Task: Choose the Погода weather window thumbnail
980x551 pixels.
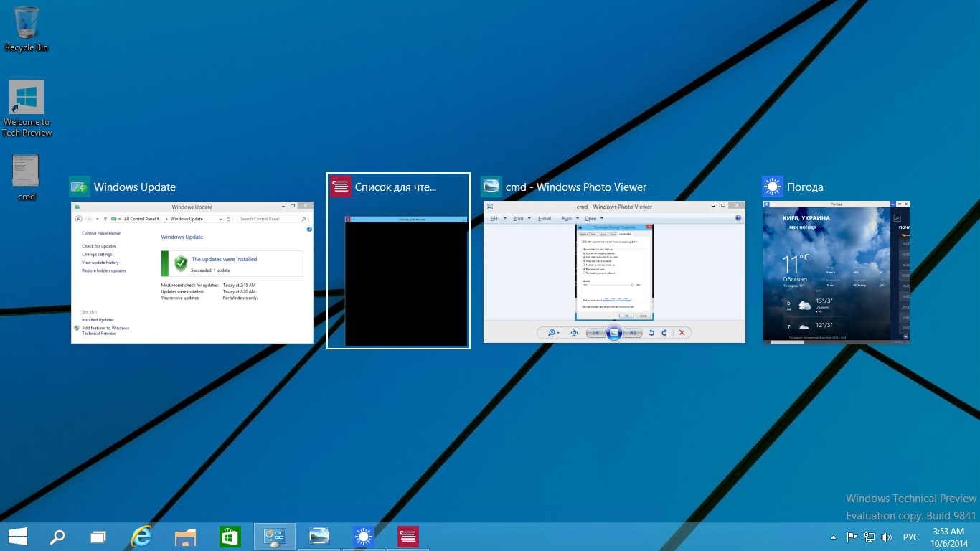Action: click(x=836, y=272)
